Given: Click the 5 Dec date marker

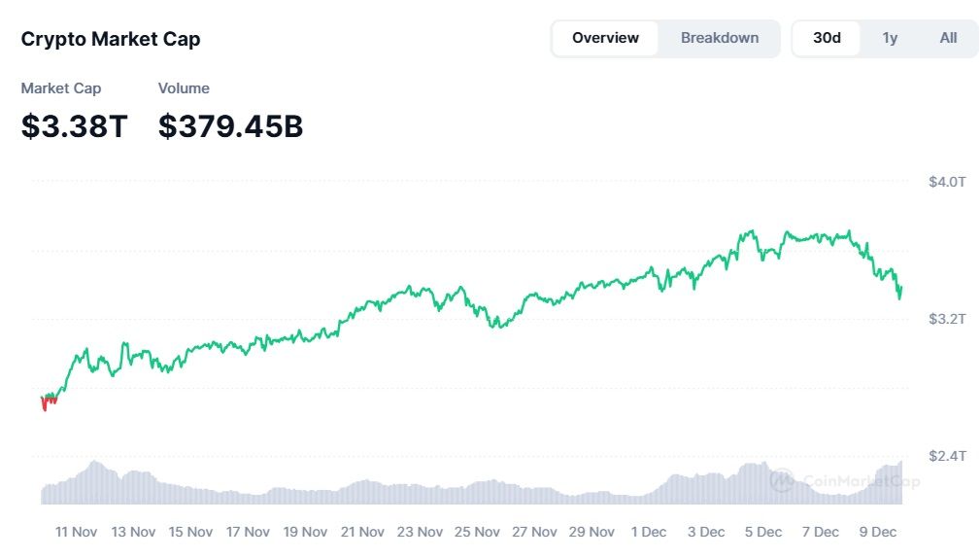Looking at the screenshot, I should pyautogui.click(x=763, y=532).
